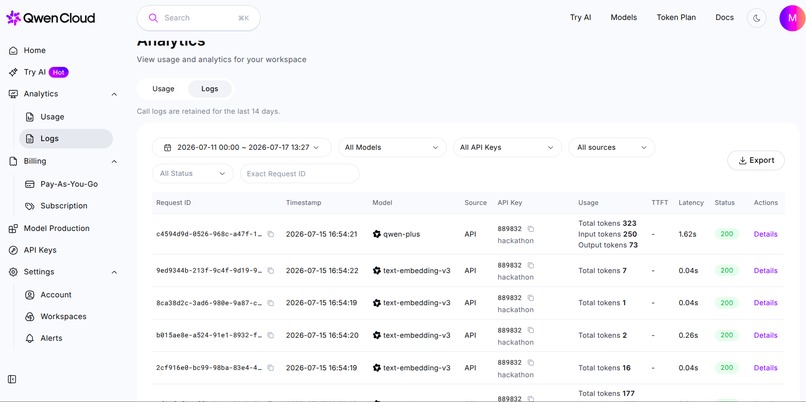Open Token Plan in top navigation

(676, 17)
